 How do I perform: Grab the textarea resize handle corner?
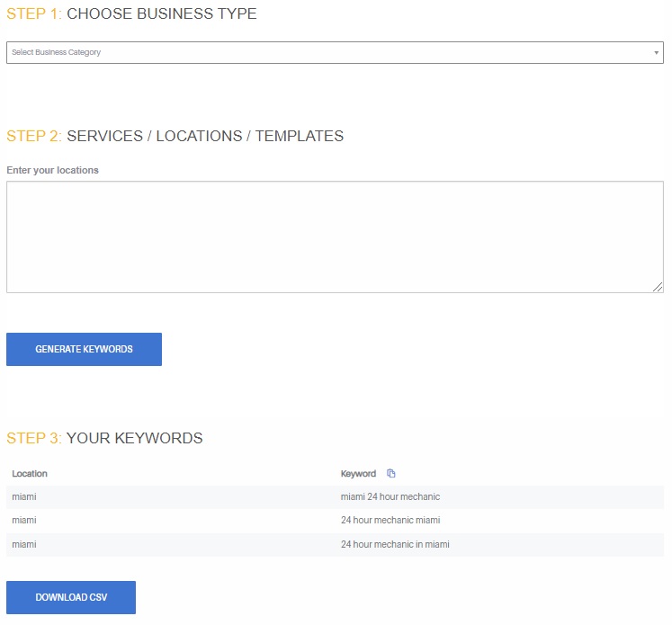(x=658, y=287)
